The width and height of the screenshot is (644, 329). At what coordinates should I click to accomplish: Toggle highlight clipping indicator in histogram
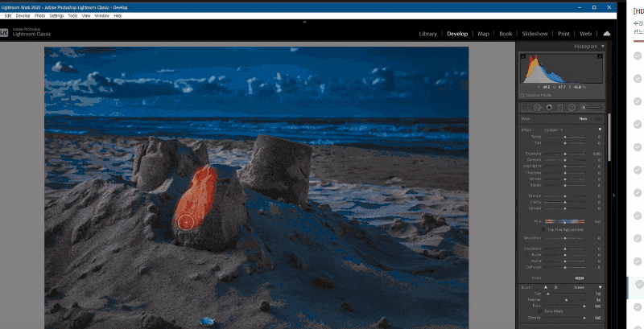pos(600,56)
